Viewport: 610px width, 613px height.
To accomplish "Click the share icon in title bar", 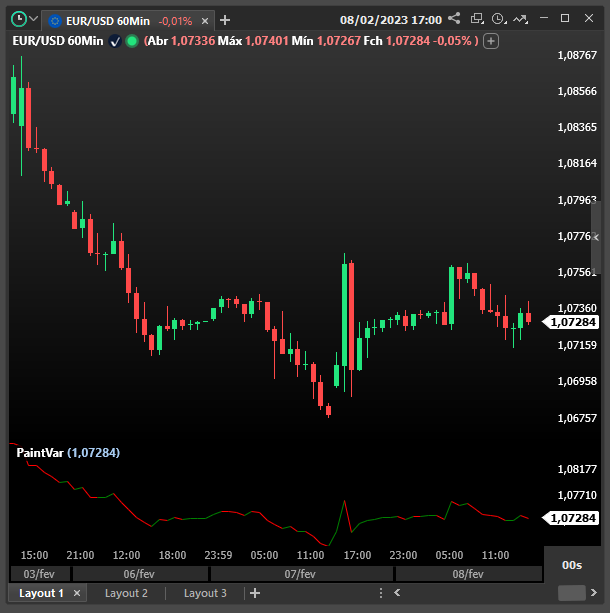I will pos(454,19).
